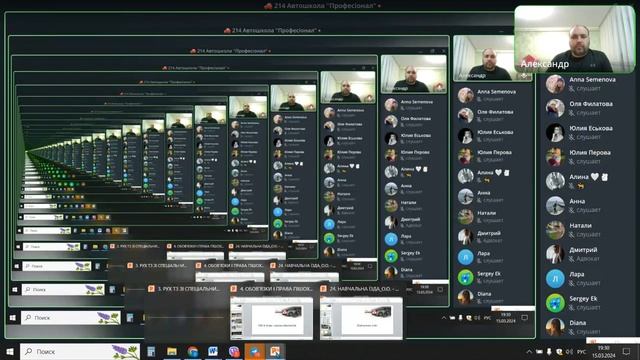The width and height of the screenshot is (640, 360).
Task: Switch to Telegram on the outermost taskbar
Action: pyautogui.click(x=255, y=351)
